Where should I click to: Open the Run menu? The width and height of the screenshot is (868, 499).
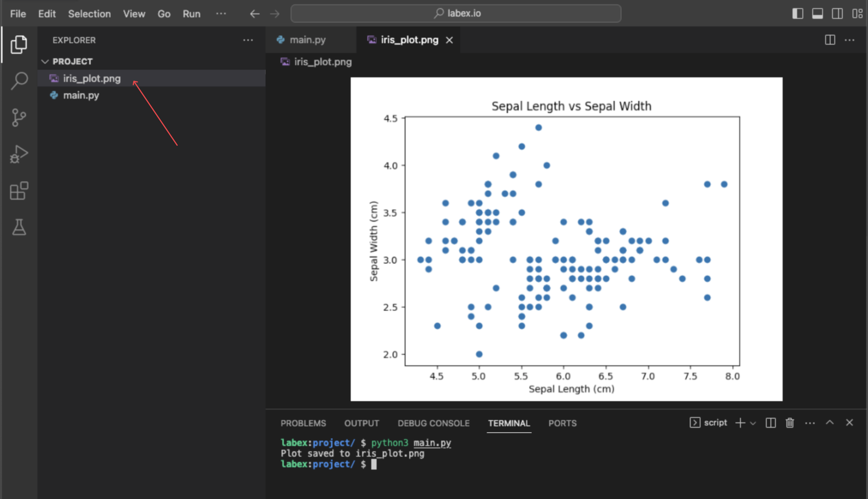[x=191, y=14]
